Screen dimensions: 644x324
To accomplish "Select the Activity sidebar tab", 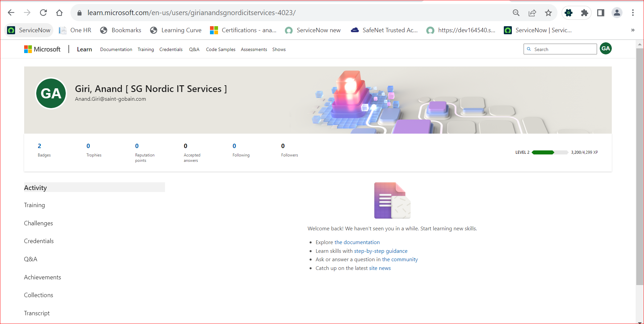I will [94, 187].
